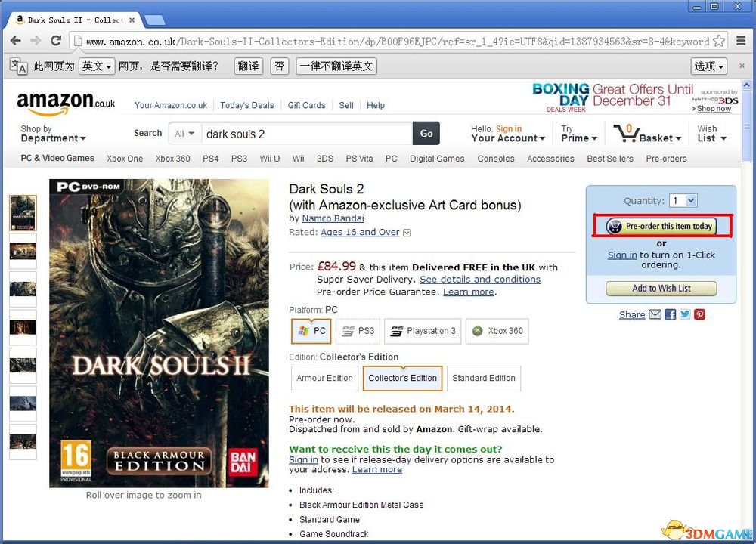Select the first product thumbnail image
This screenshot has height=544, width=756.
[23, 213]
